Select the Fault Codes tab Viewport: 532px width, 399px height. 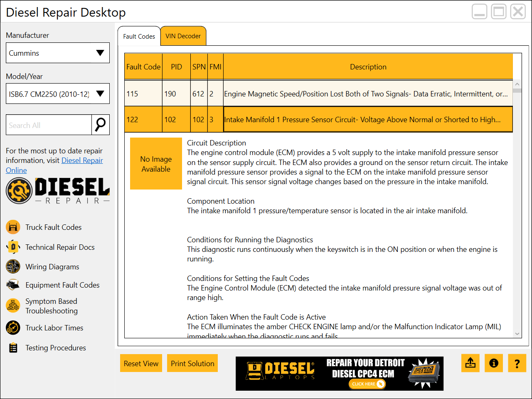[139, 36]
